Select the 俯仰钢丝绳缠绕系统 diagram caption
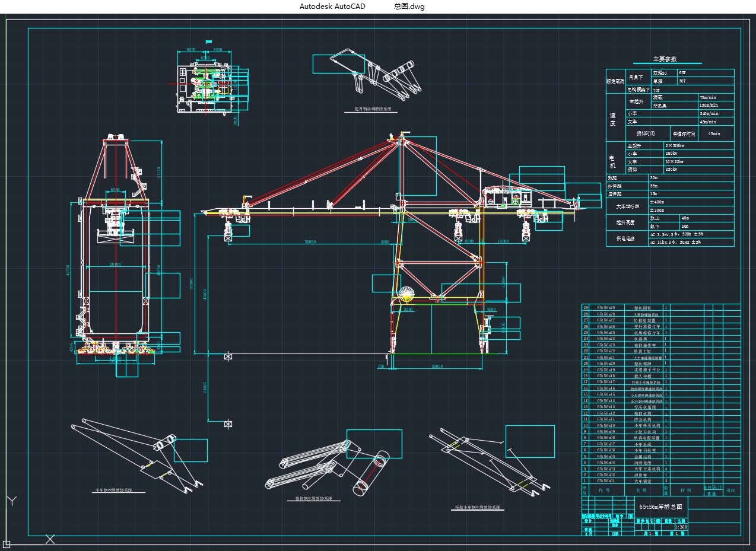 click(x=313, y=499)
